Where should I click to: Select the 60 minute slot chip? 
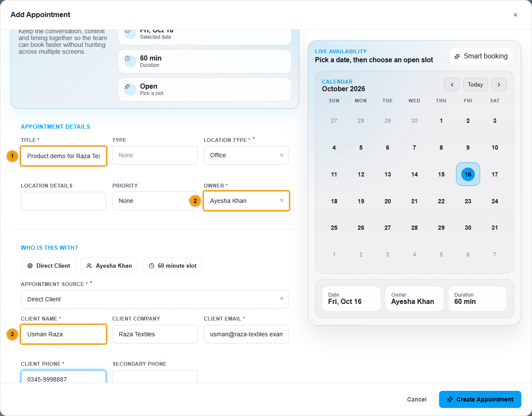pyautogui.click(x=172, y=266)
